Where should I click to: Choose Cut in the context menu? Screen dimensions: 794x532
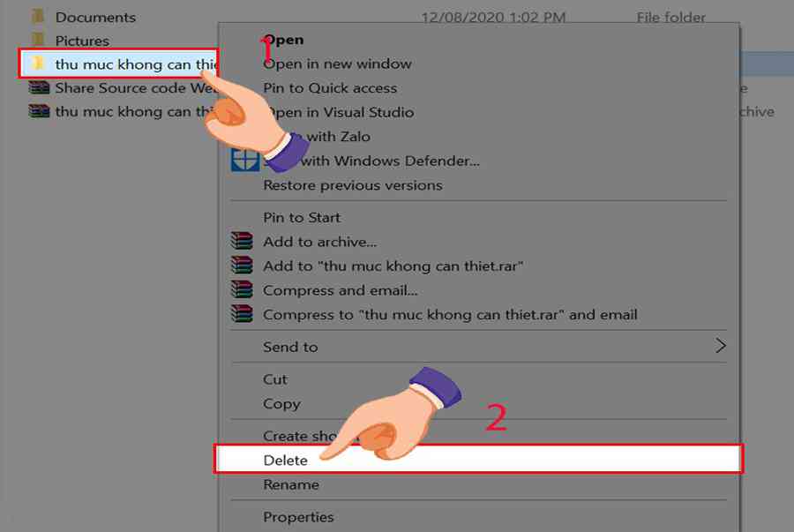[275, 379]
